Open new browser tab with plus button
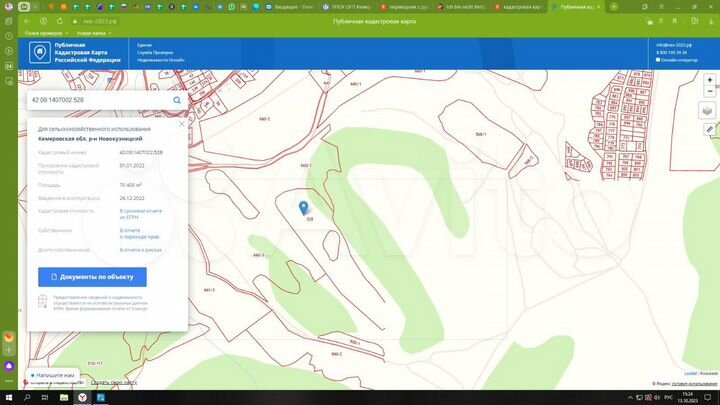Viewport: 720px width, 405px height. (x=613, y=7)
